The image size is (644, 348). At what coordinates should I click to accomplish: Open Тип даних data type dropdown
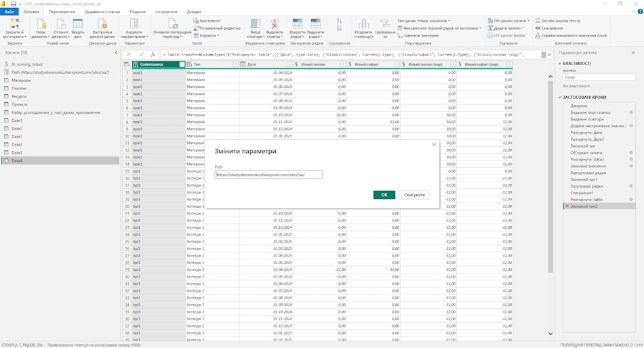click(424, 20)
